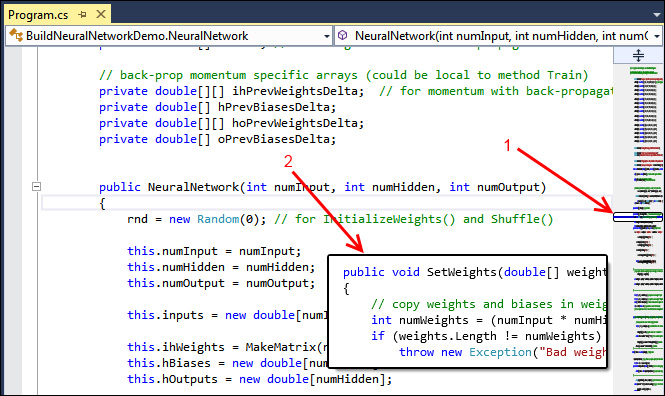The width and height of the screenshot is (665, 396).
Task: Click 'hPrevBiasesDelta' field name
Action: 274,107
